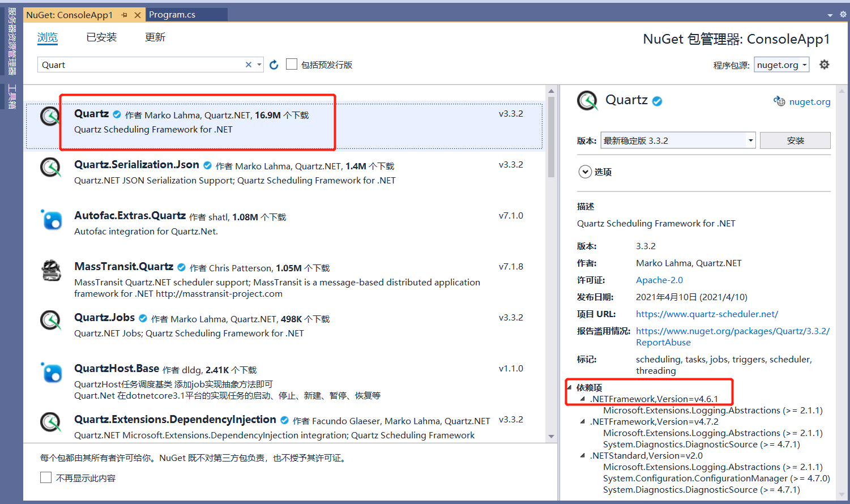Collapse the dependencies root tree node

coord(569,387)
